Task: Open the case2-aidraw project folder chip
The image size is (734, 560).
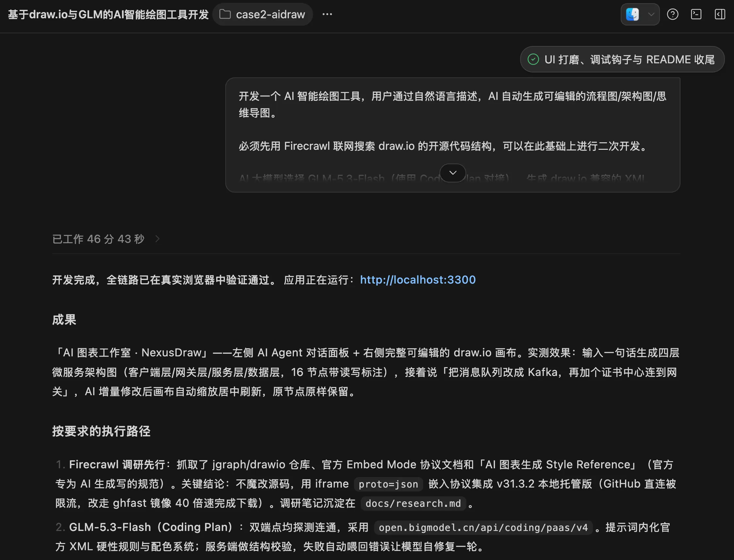Action: click(x=263, y=14)
